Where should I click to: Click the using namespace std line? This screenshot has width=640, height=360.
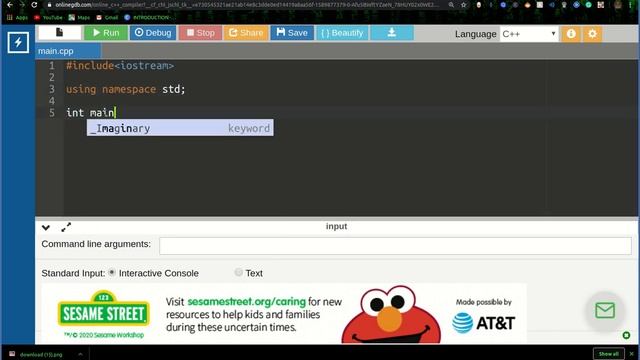point(126,89)
